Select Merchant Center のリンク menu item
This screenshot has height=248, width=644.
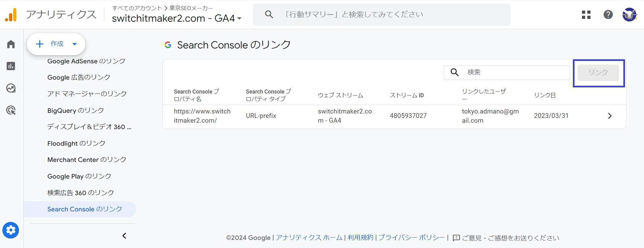click(87, 160)
